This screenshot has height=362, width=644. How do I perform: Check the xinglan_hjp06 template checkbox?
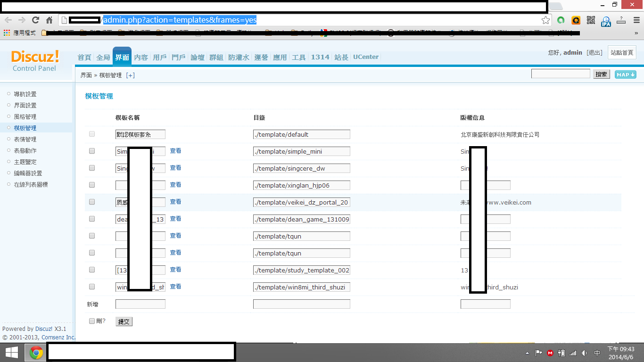92,185
